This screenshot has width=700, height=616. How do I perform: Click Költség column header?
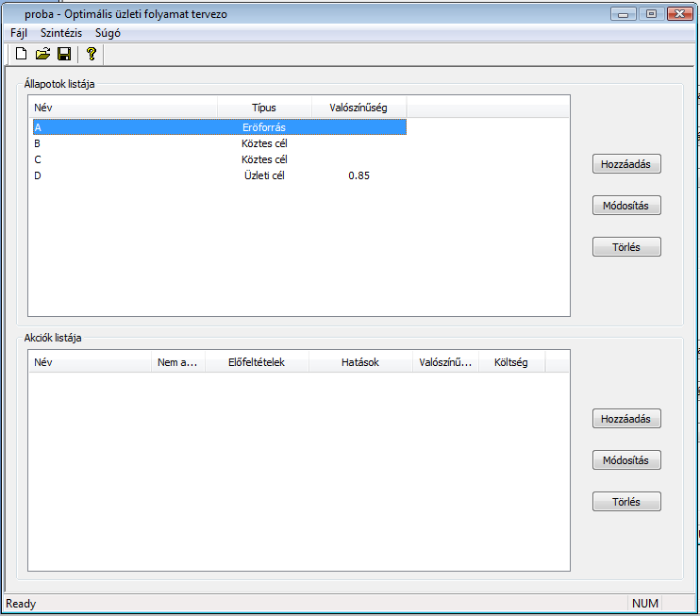click(511, 362)
